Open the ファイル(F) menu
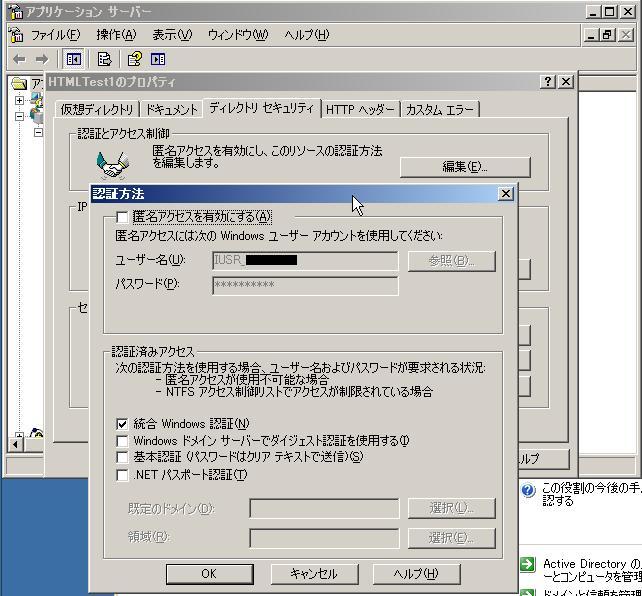 [x=56, y=35]
